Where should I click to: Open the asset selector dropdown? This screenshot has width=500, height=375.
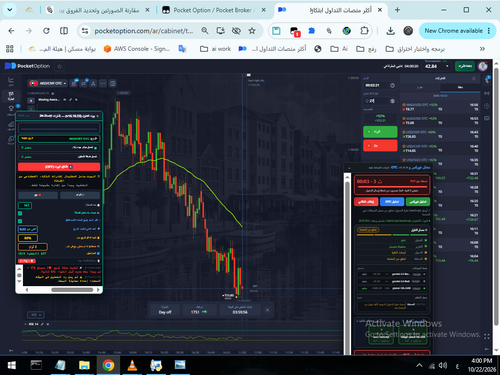48,83
